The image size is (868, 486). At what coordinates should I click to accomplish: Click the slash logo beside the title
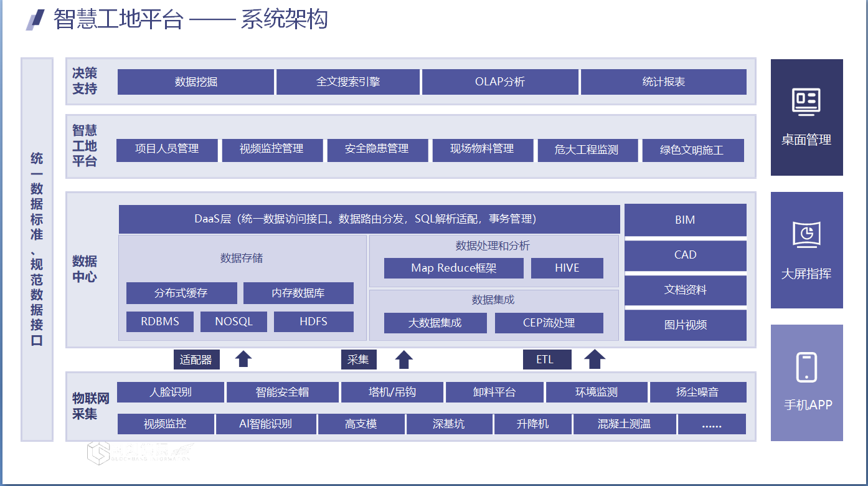pyautogui.click(x=33, y=21)
